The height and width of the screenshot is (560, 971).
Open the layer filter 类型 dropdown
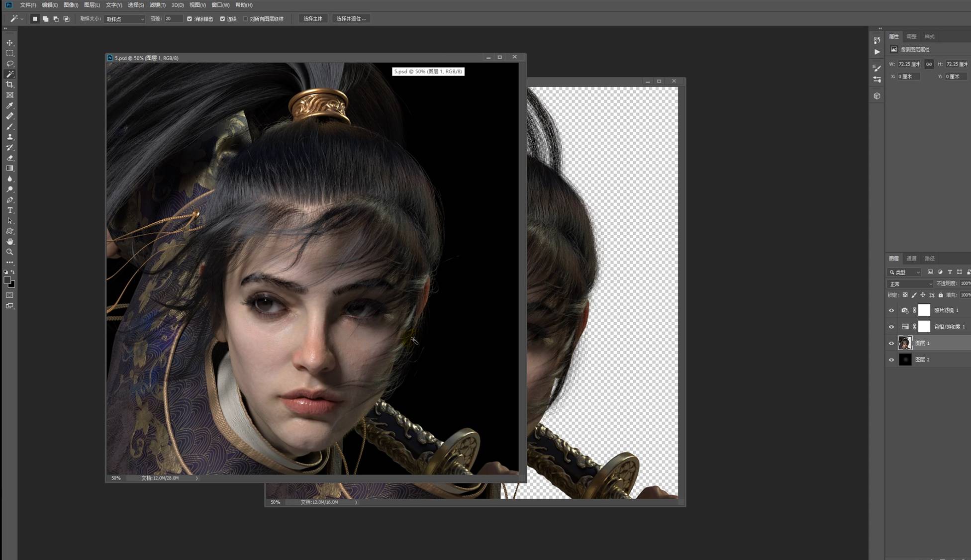tap(905, 272)
